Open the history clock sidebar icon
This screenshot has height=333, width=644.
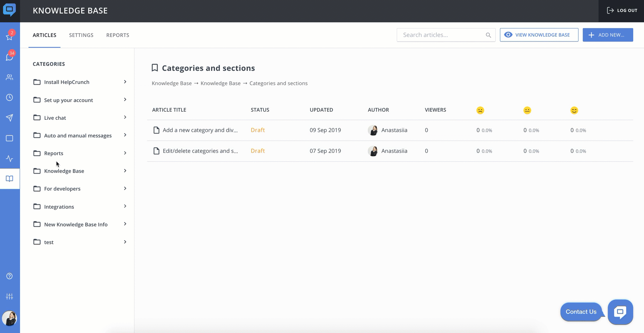pos(10,97)
